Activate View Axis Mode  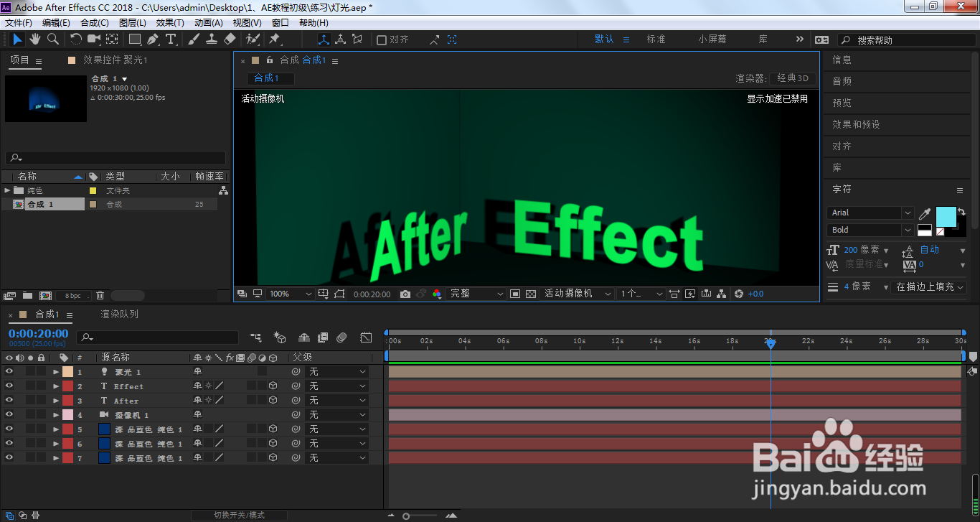click(x=357, y=39)
